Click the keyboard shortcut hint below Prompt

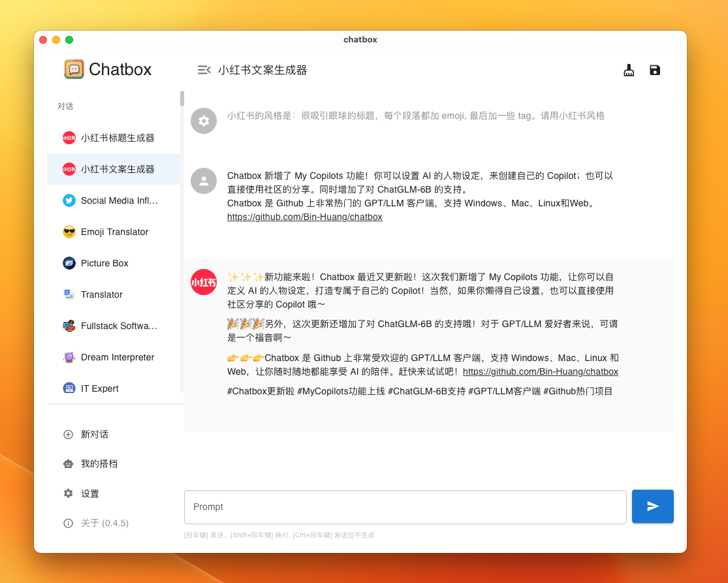coord(279,535)
